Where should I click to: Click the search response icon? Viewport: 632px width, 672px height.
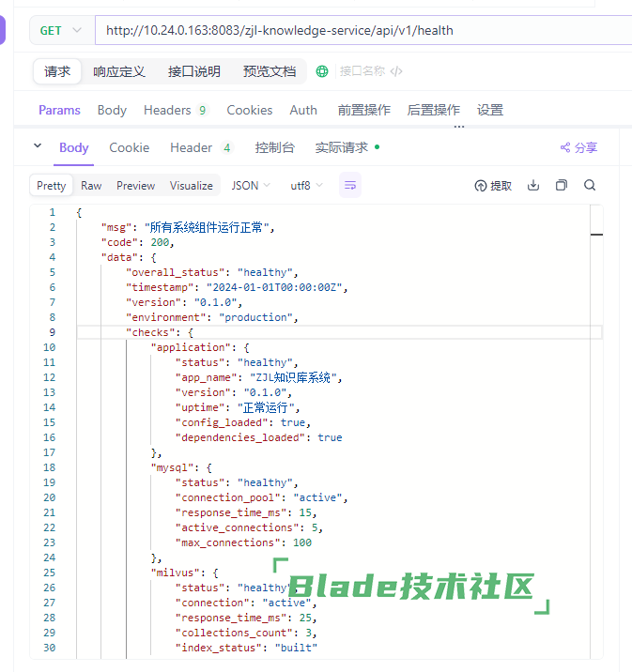pyautogui.click(x=590, y=185)
